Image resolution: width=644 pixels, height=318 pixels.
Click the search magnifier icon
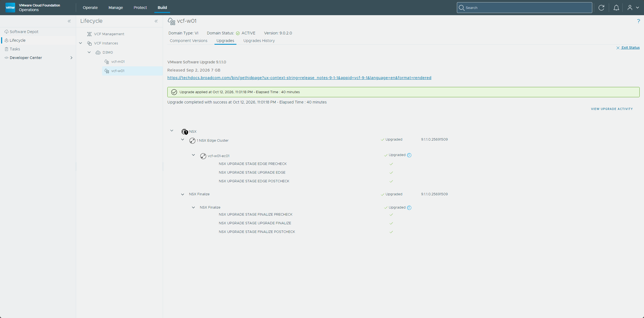(461, 8)
